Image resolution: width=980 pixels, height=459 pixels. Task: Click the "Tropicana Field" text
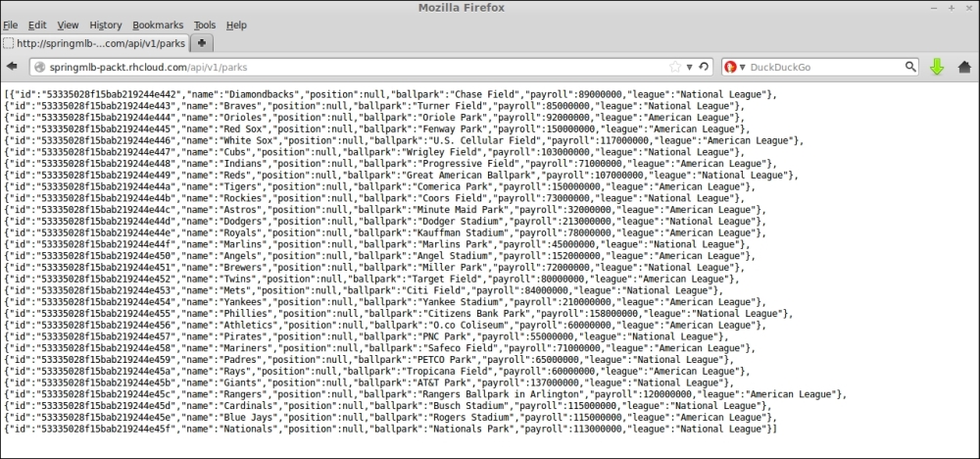446,372
